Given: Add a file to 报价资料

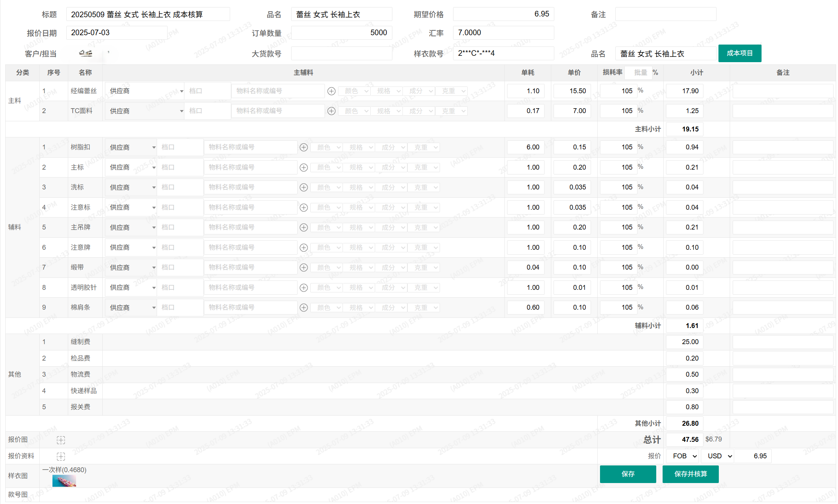Looking at the screenshot, I should [x=61, y=456].
